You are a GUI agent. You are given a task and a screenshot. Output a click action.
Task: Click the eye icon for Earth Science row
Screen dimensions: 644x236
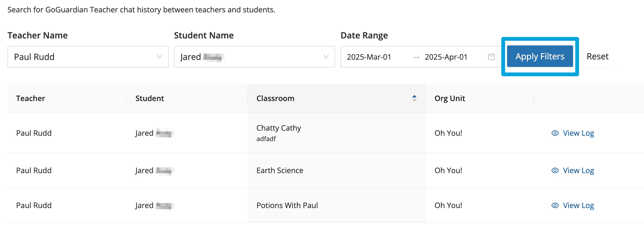coord(555,170)
